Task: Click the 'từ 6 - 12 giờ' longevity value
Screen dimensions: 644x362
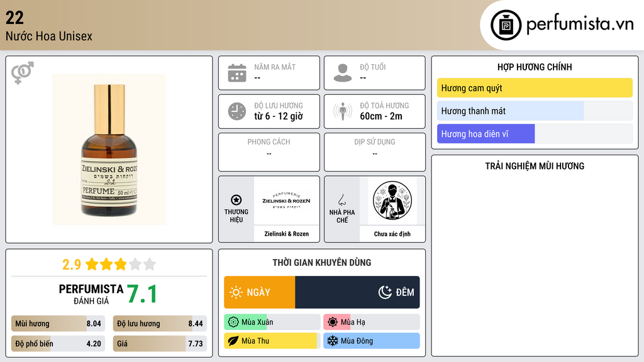Action: click(x=279, y=116)
